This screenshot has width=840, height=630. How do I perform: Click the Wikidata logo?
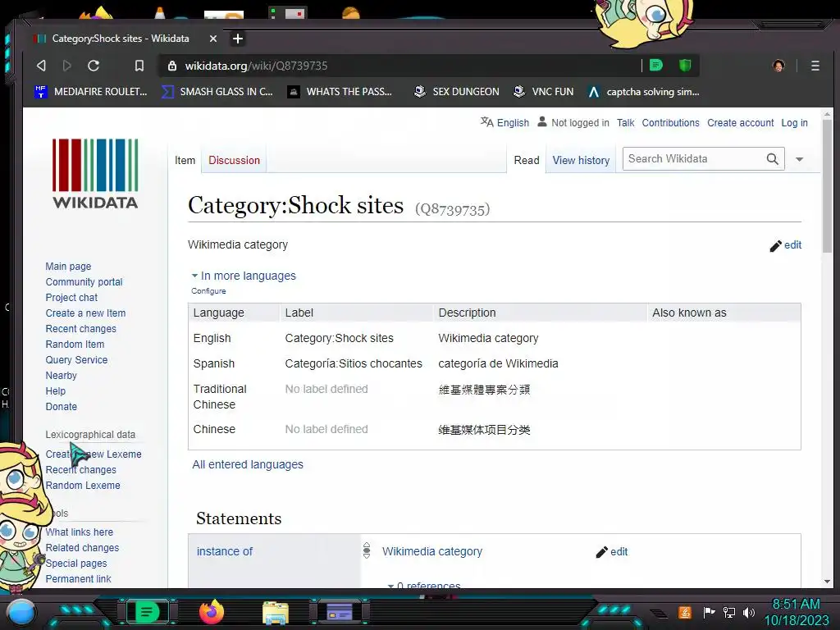(95, 174)
